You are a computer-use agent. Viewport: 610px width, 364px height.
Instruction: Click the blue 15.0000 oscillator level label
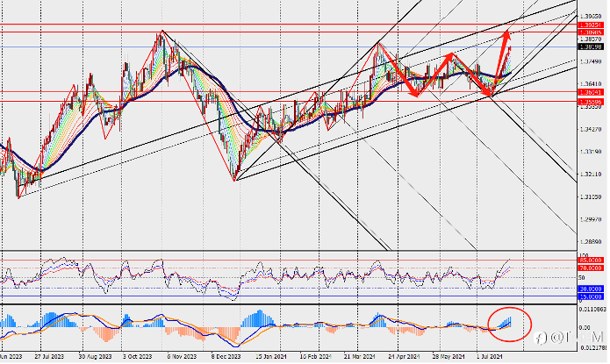tap(591, 296)
